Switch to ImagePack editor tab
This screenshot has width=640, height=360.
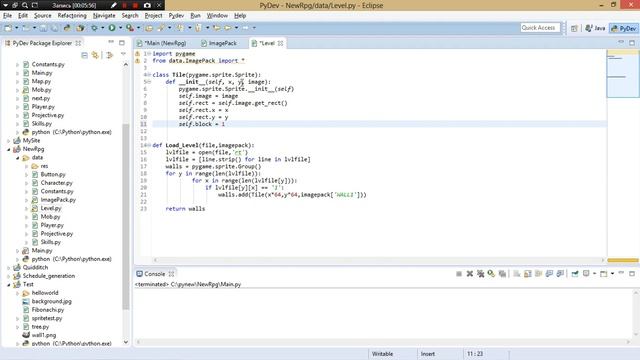tap(219, 43)
